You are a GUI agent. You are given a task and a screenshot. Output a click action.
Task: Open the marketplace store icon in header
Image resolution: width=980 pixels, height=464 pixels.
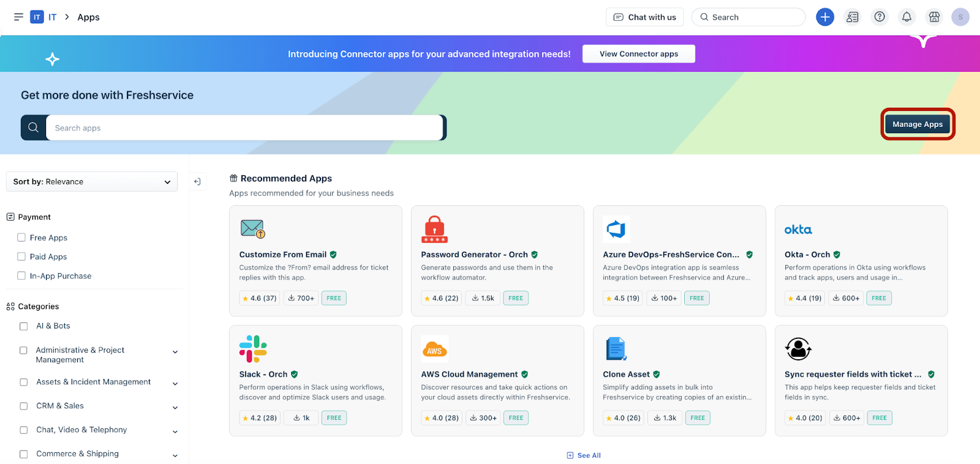(x=934, y=17)
